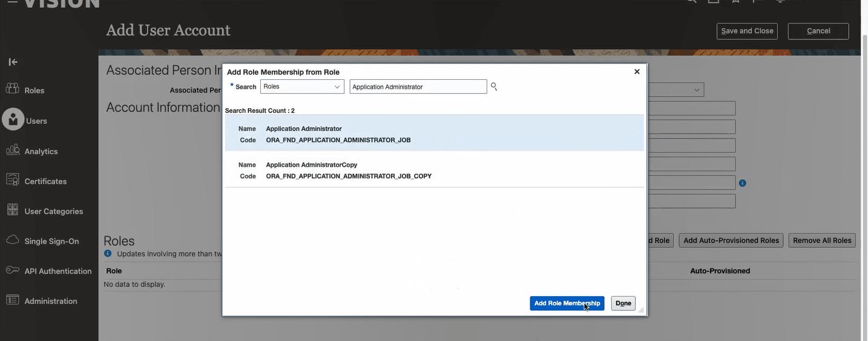Select the Users icon in sidebar

click(x=13, y=119)
